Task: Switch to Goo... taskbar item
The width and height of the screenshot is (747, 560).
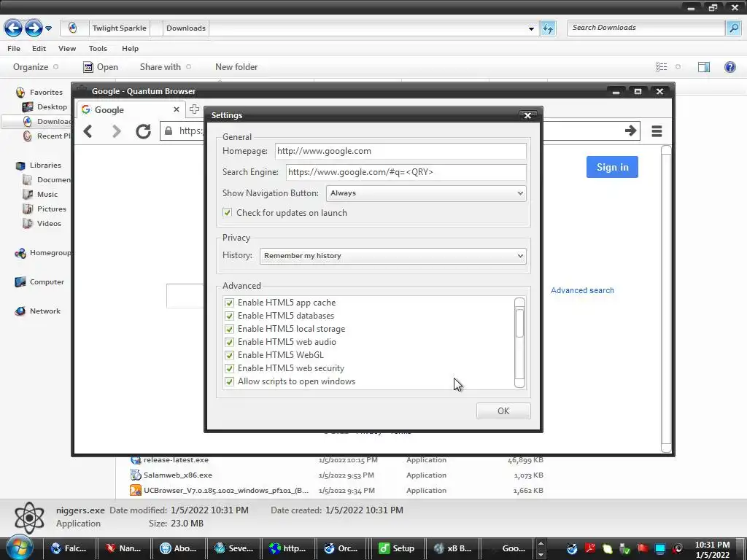Action: 507,548
